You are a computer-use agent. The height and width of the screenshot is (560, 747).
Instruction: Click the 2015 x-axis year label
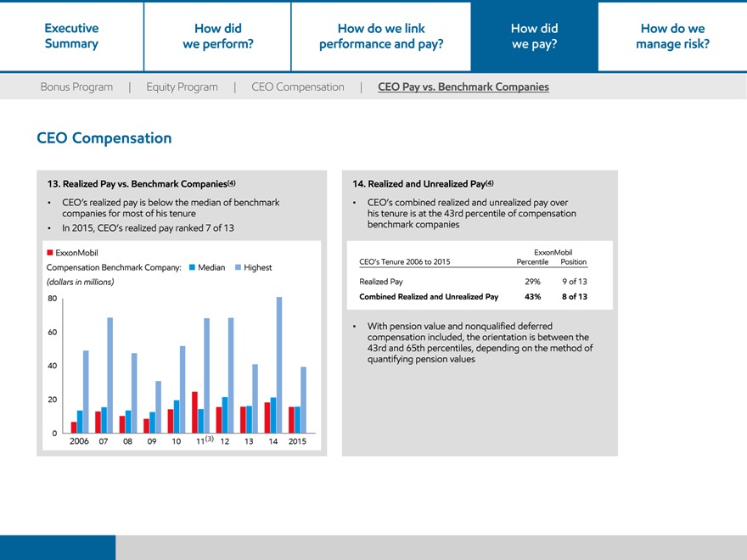pyautogui.click(x=297, y=441)
